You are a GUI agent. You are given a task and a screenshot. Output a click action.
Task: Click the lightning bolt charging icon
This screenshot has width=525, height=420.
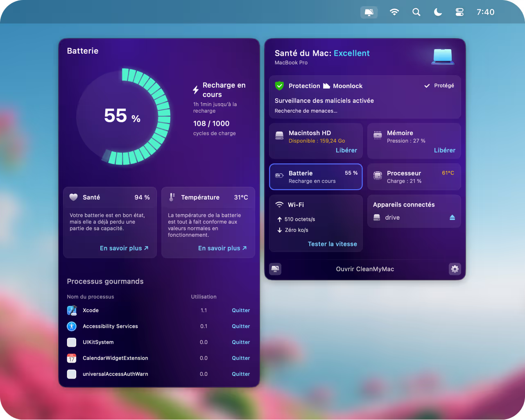coord(196,89)
